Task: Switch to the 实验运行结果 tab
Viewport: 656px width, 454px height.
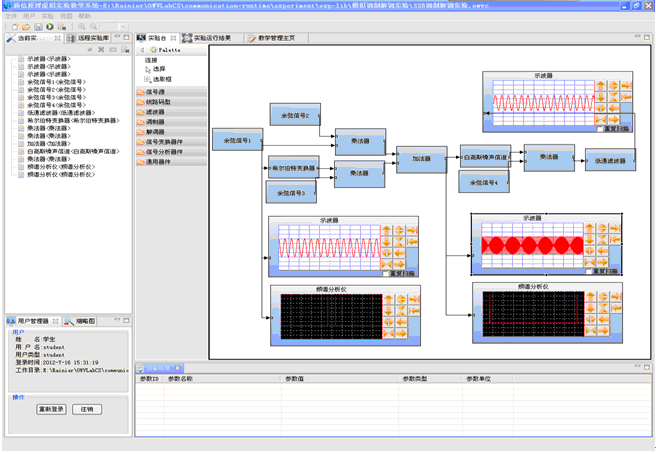Action: pyautogui.click(x=211, y=38)
